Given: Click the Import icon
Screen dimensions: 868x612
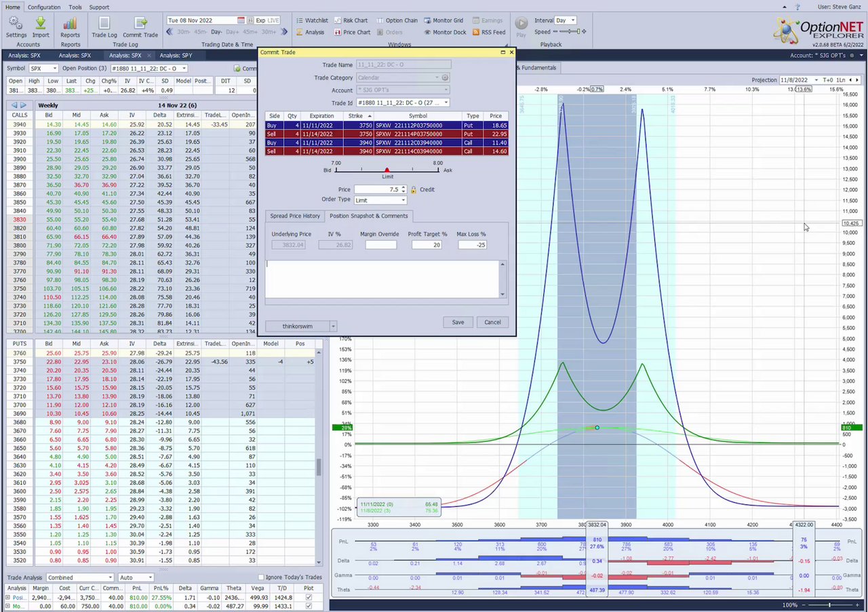Looking at the screenshot, I should 41,24.
